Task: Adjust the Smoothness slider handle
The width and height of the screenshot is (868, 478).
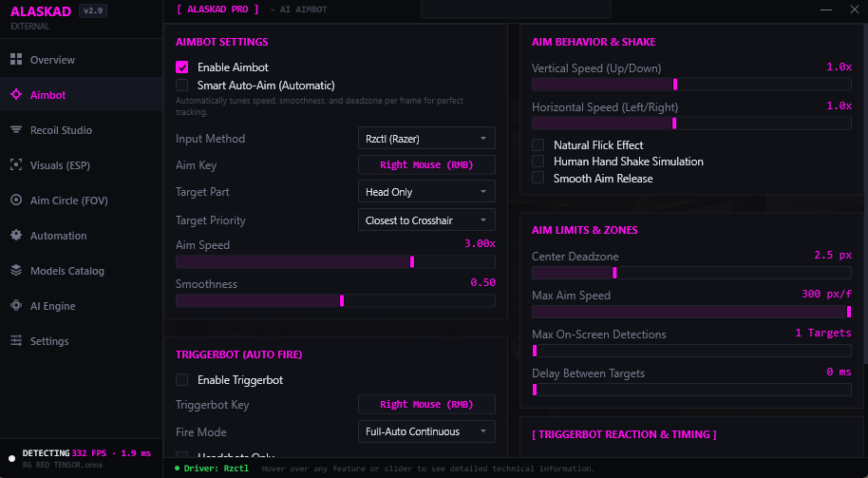Action: [342, 300]
